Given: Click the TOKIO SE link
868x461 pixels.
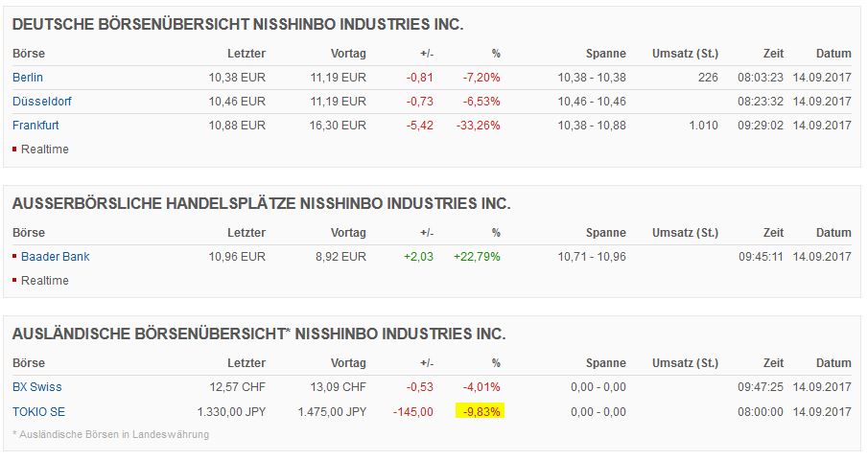Looking at the screenshot, I should pyautogui.click(x=38, y=412).
